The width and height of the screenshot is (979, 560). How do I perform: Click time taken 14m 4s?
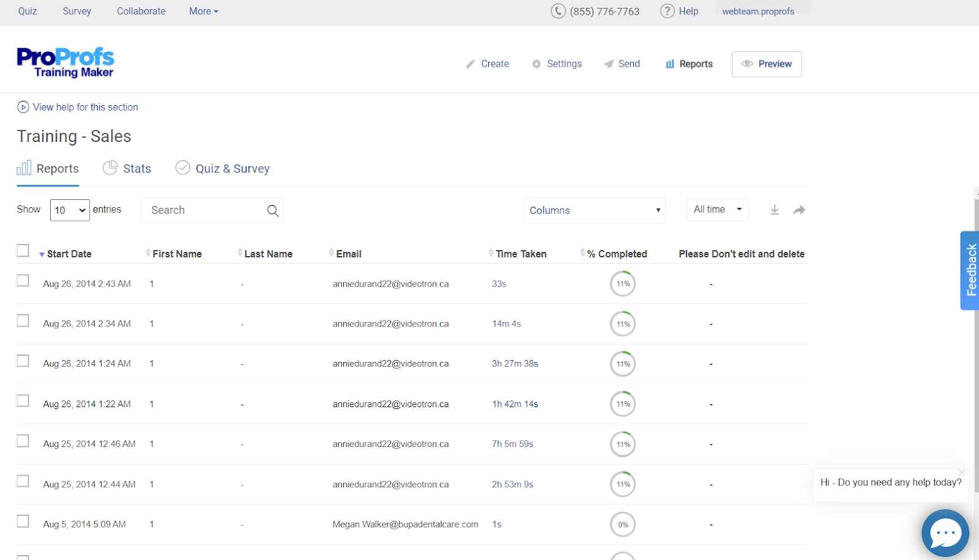coord(506,323)
